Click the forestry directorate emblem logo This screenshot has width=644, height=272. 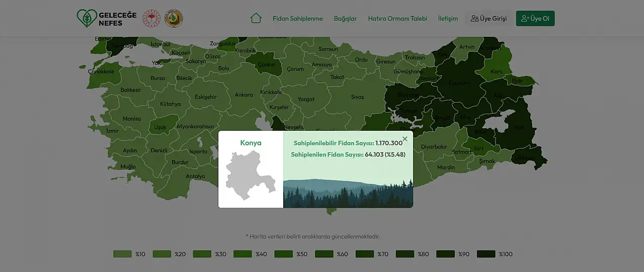(x=174, y=19)
